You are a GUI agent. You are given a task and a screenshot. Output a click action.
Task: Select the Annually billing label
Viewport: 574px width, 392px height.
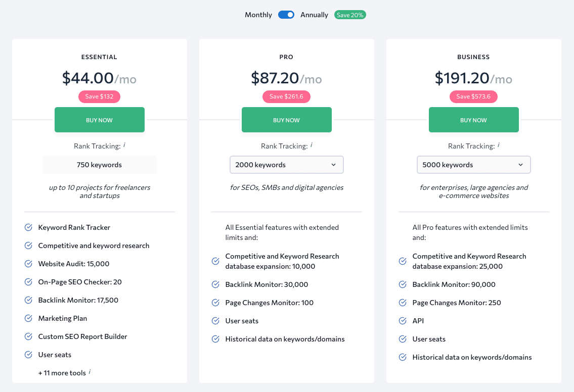(314, 15)
